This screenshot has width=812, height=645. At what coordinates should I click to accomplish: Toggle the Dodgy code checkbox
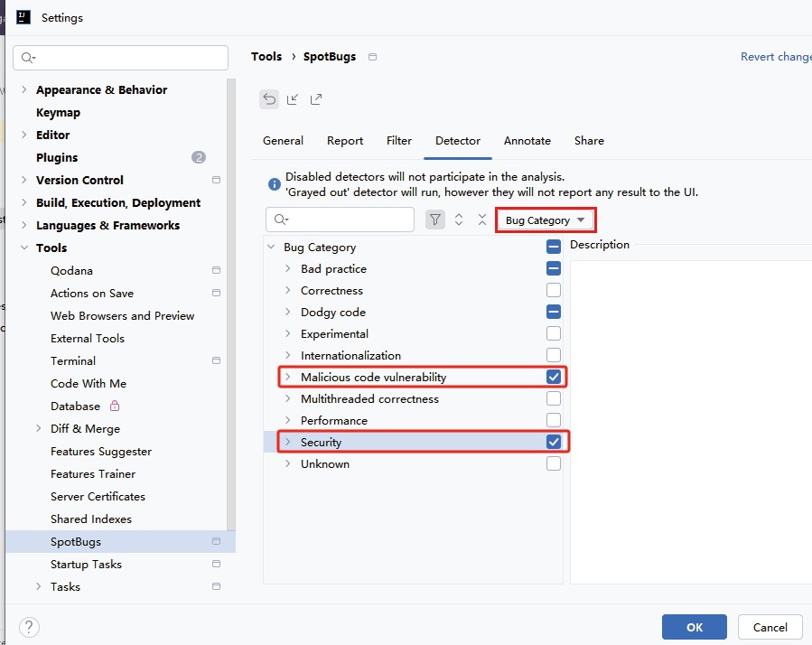tap(554, 312)
